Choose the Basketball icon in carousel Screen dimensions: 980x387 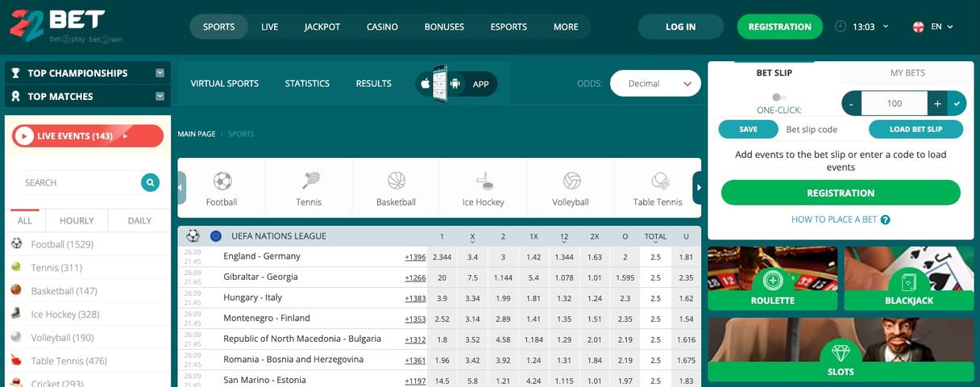click(397, 180)
